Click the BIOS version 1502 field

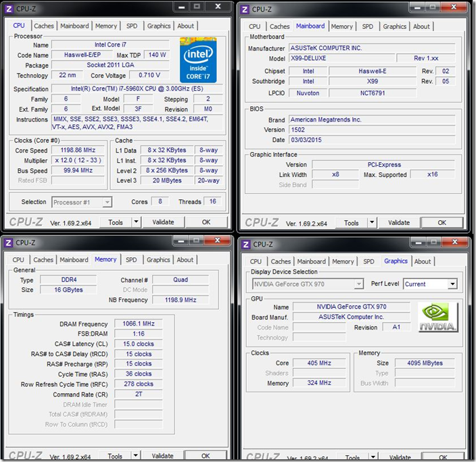pyautogui.click(x=372, y=130)
